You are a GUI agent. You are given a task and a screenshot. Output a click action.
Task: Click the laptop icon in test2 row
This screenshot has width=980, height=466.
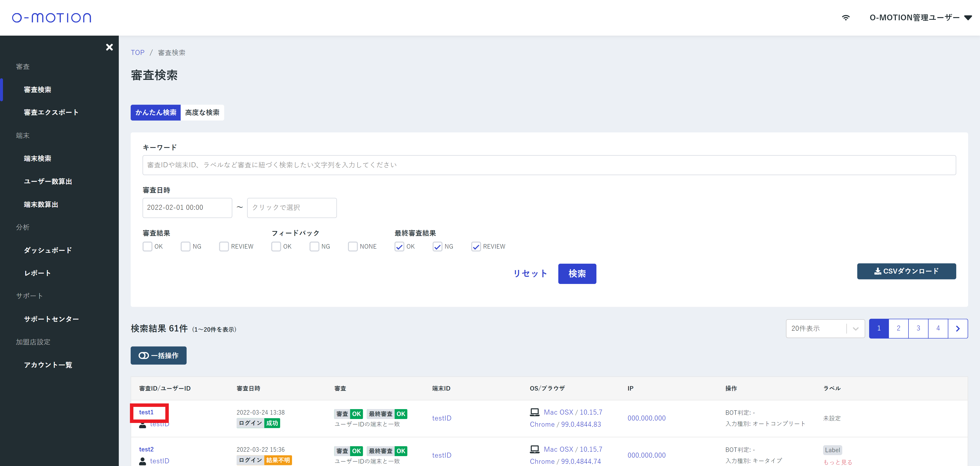[535, 449]
